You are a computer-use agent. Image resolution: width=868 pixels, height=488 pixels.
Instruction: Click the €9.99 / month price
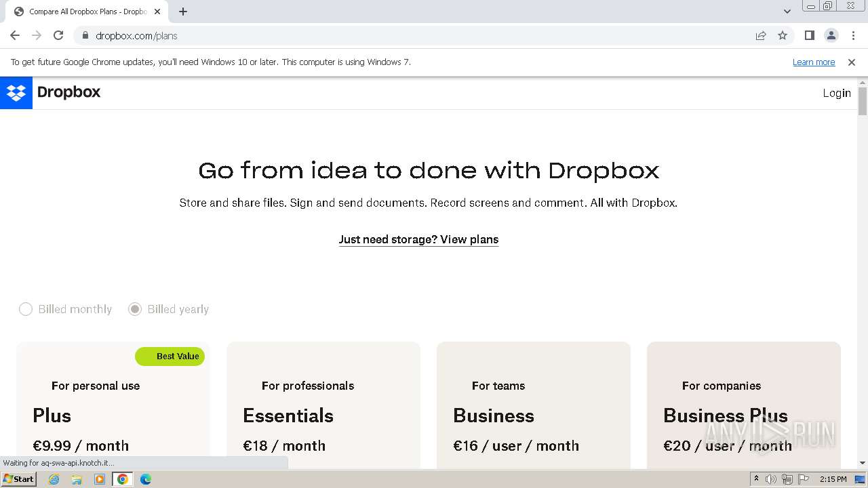pos(81,446)
